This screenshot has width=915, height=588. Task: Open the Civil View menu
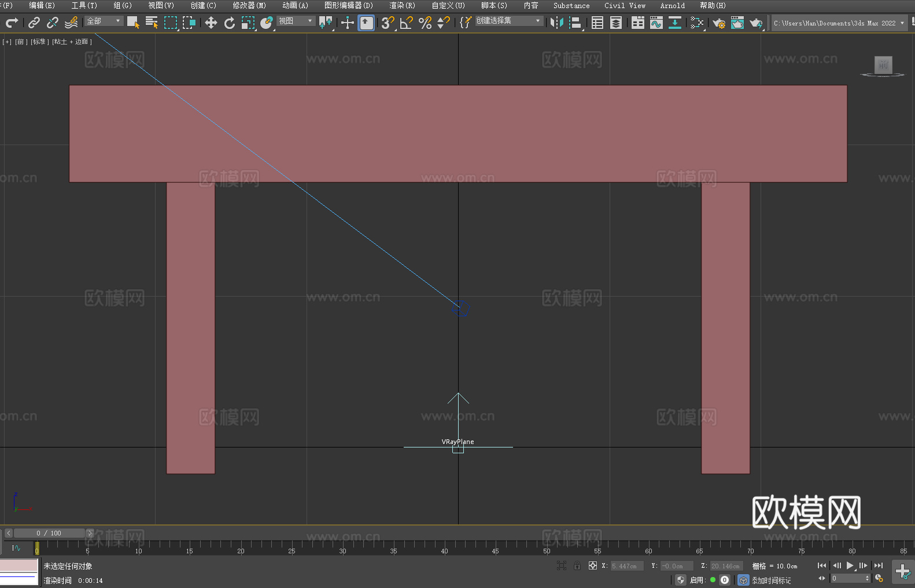pyautogui.click(x=625, y=5)
